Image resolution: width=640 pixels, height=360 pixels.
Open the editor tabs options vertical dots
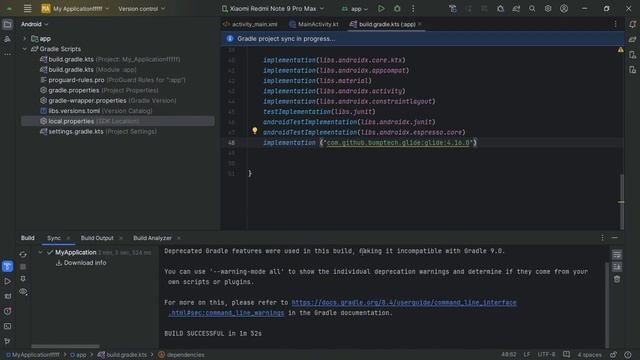(615, 24)
